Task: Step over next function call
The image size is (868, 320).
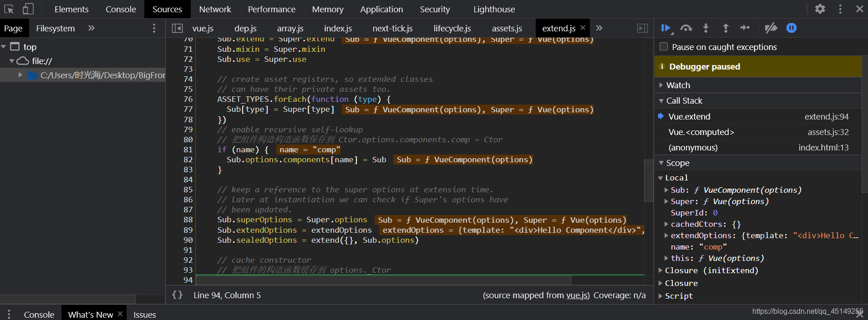Action: pos(686,28)
